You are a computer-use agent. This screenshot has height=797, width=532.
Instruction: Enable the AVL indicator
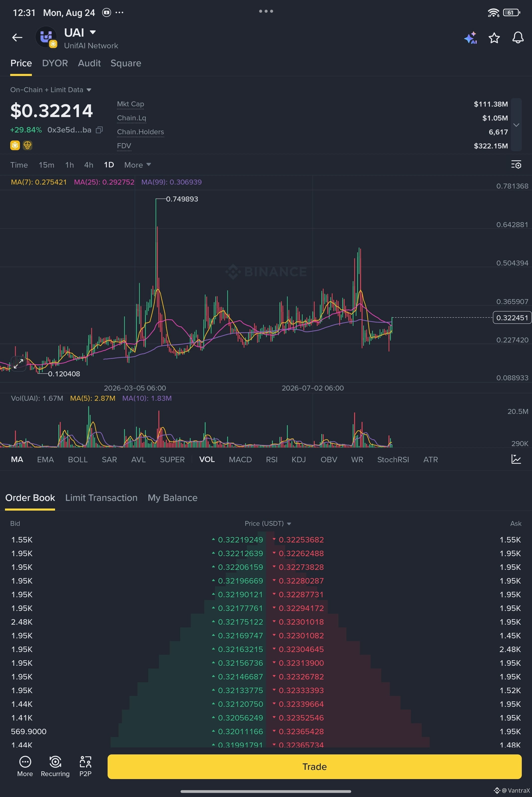click(x=138, y=460)
